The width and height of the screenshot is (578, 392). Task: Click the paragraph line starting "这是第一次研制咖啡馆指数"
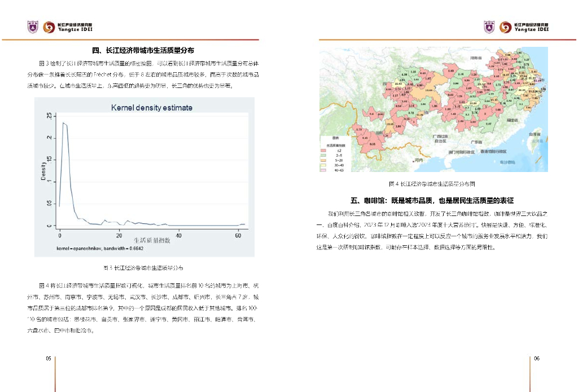coord(405,247)
